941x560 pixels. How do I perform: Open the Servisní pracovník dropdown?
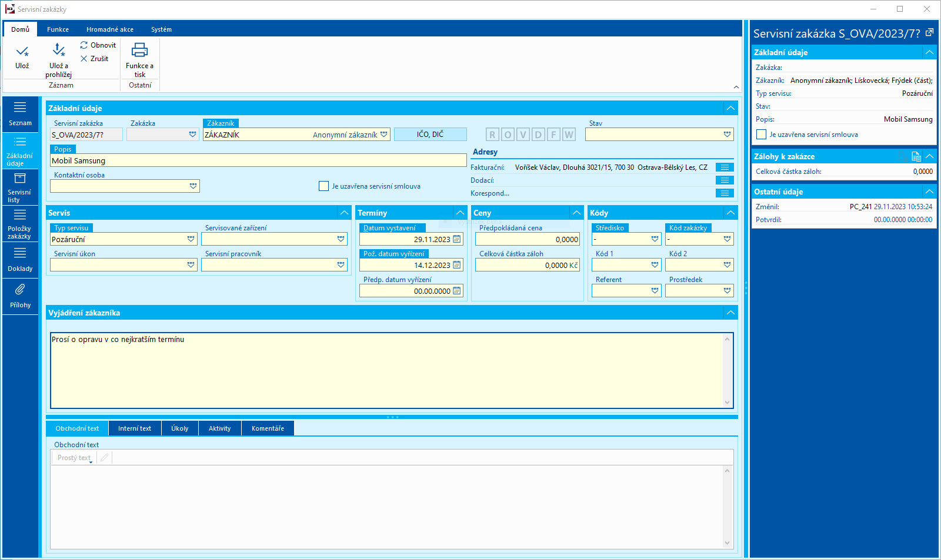click(341, 265)
